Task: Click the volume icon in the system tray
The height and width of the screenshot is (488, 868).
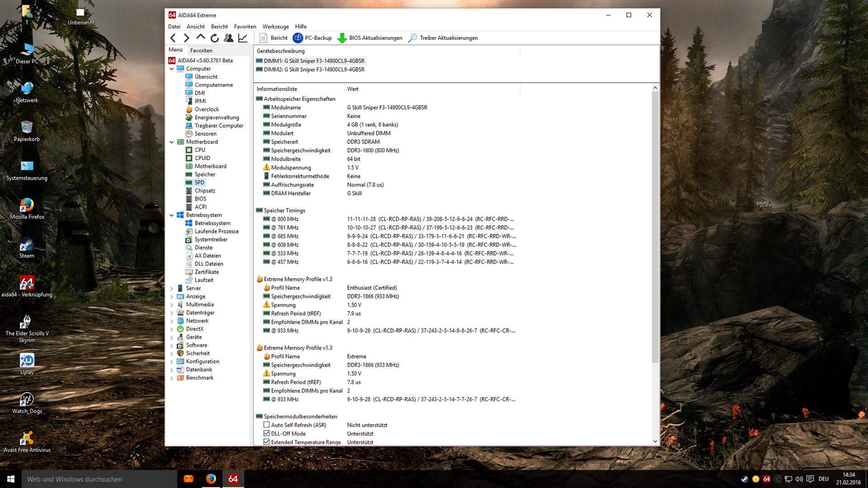Action: point(799,479)
